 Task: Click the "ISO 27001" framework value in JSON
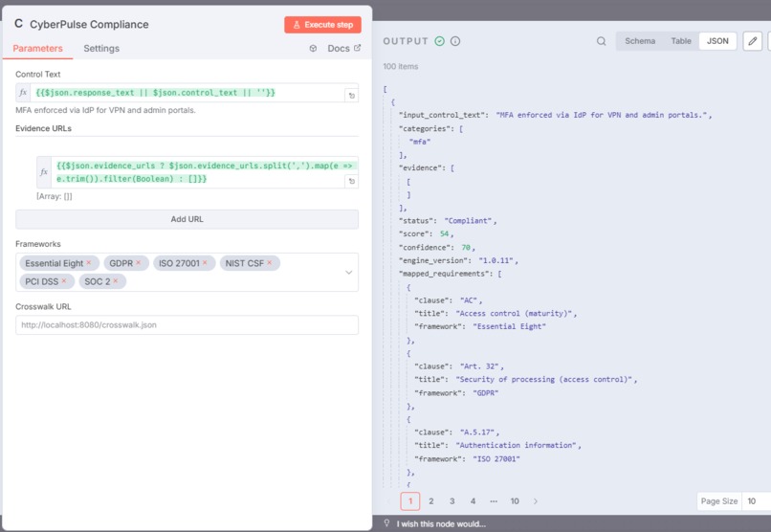[x=496, y=458]
